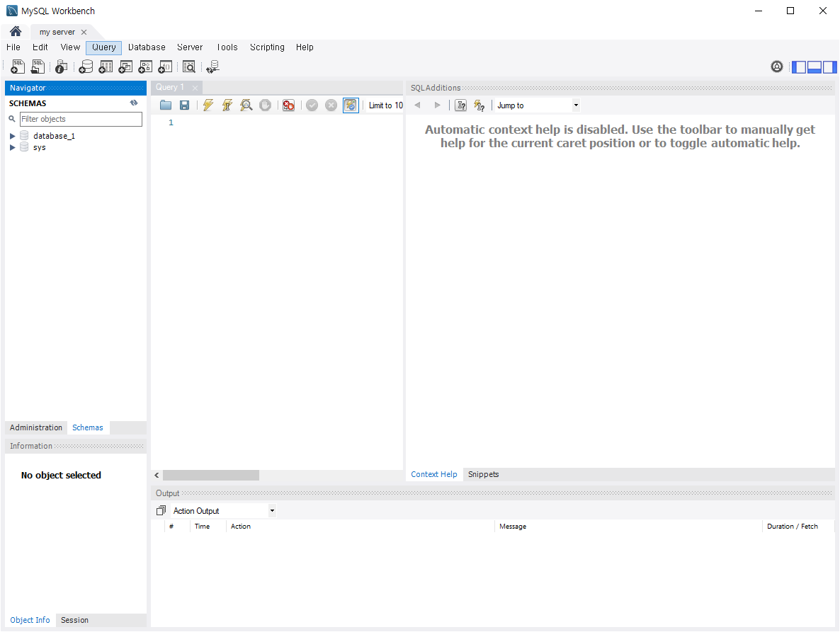Image resolution: width=840 pixels, height=632 pixels.
Task: Open the Query menu
Action: 104,47
